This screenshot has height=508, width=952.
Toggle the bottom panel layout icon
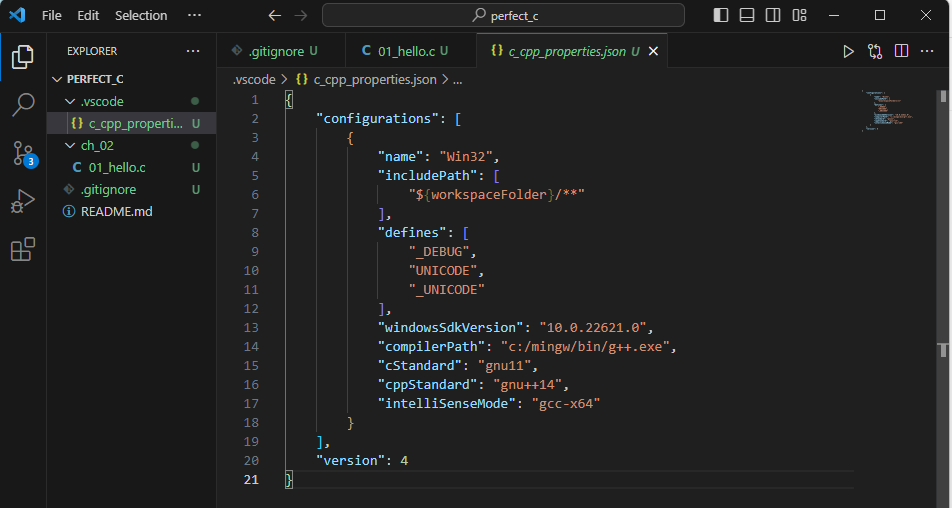coord(747,16)
